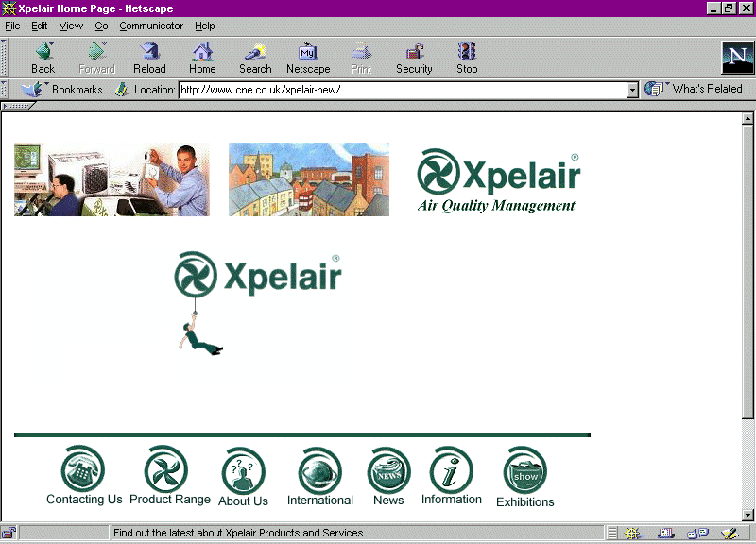Open the What's Related list
Viewport: 756px width, 544px height.
coord(694,89)
